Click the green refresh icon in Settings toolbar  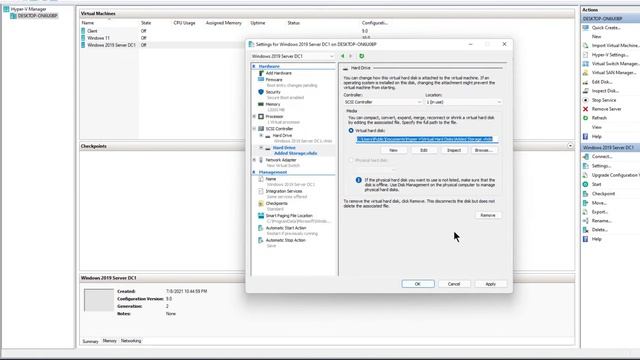(362, 56)
